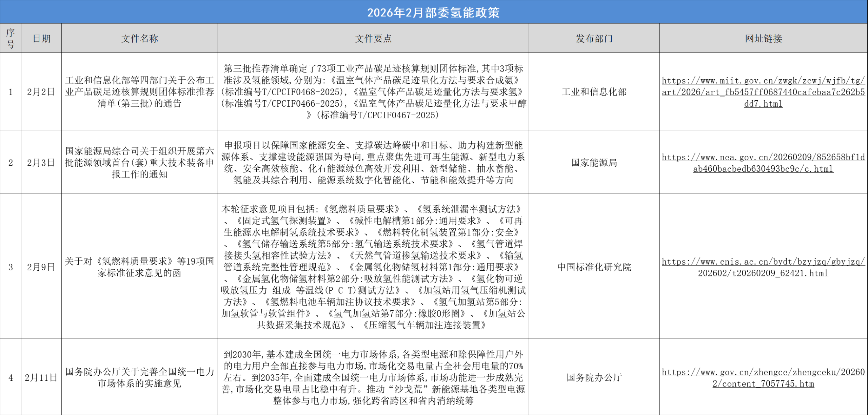Click the 工业和信息化部 department cell
The width and height of the screenshot is (868, 415).
click(x=594, y=92)
